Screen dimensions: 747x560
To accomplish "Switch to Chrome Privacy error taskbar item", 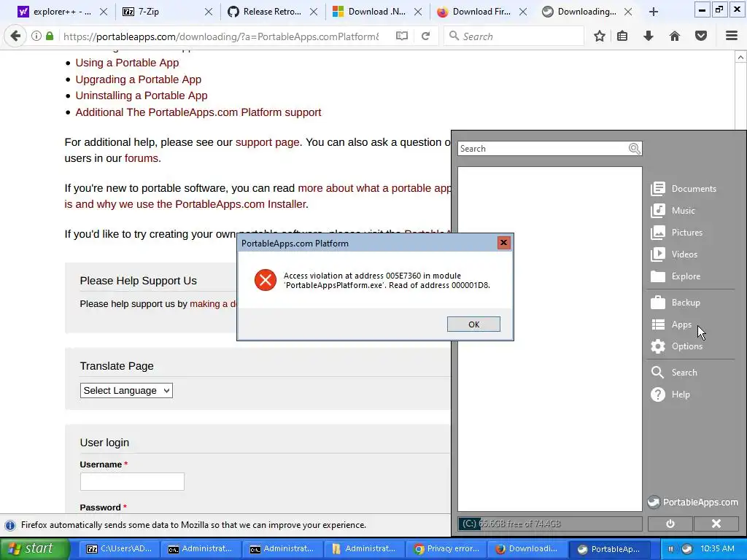I will (446, 549).
